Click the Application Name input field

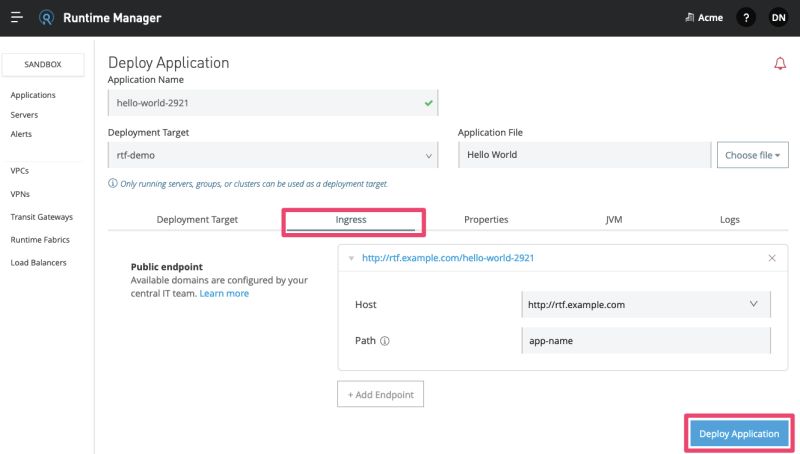point(273,103)
